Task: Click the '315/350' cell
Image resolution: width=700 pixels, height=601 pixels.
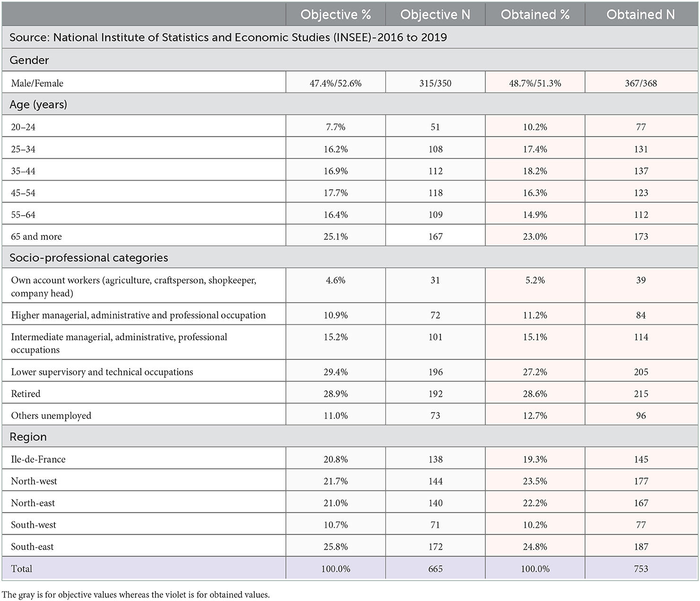Action: [435, 83]
